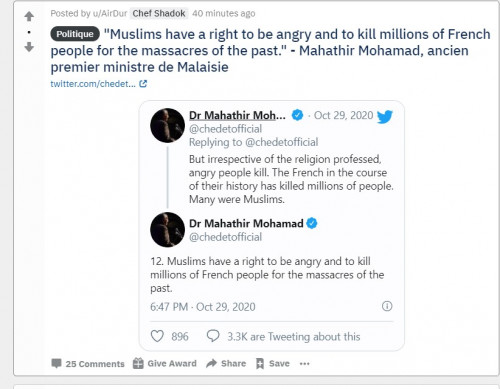Click the external link icon beside twitter.com

[x=143, y=84]
